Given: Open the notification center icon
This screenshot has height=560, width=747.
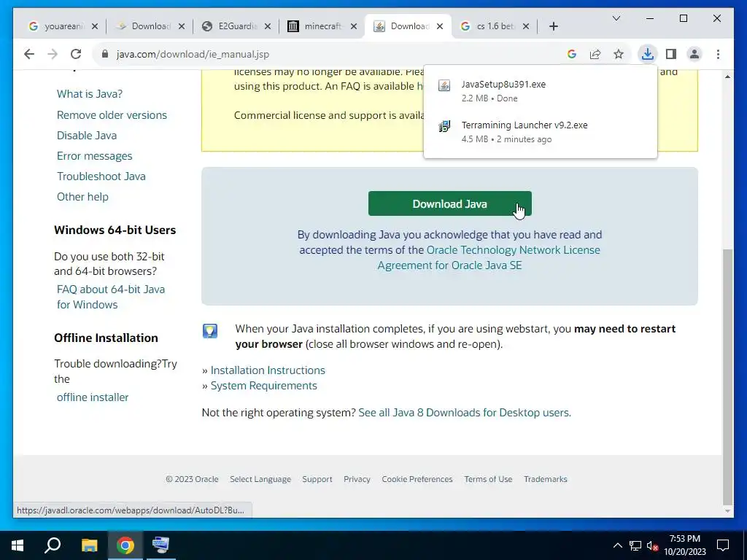Looking at the screenshot, I should coord(723,545).
